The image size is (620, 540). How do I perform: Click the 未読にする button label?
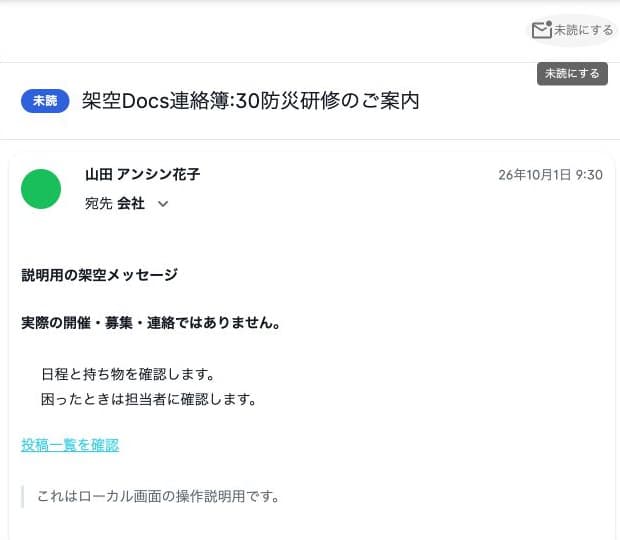583,30
